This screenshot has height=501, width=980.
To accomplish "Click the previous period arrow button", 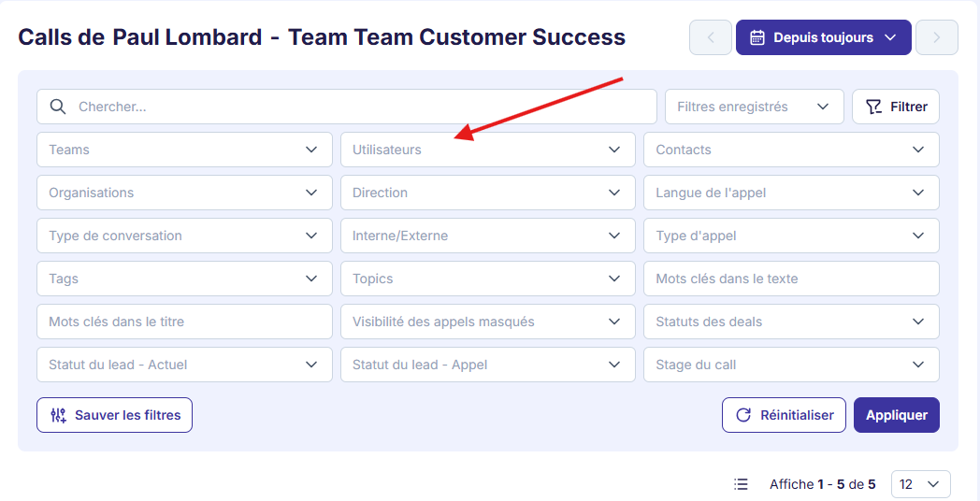I will click(711, 37).
